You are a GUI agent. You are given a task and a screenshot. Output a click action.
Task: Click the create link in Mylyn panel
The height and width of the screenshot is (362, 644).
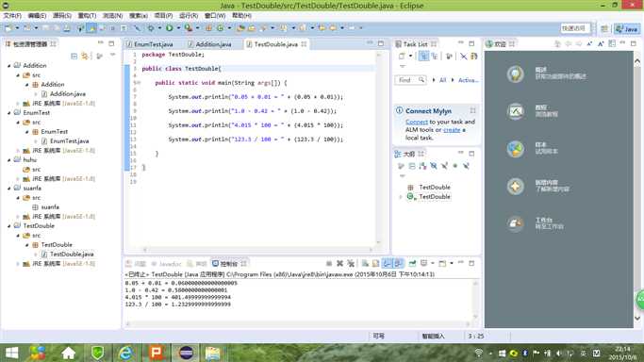click(x=452, y=130)
